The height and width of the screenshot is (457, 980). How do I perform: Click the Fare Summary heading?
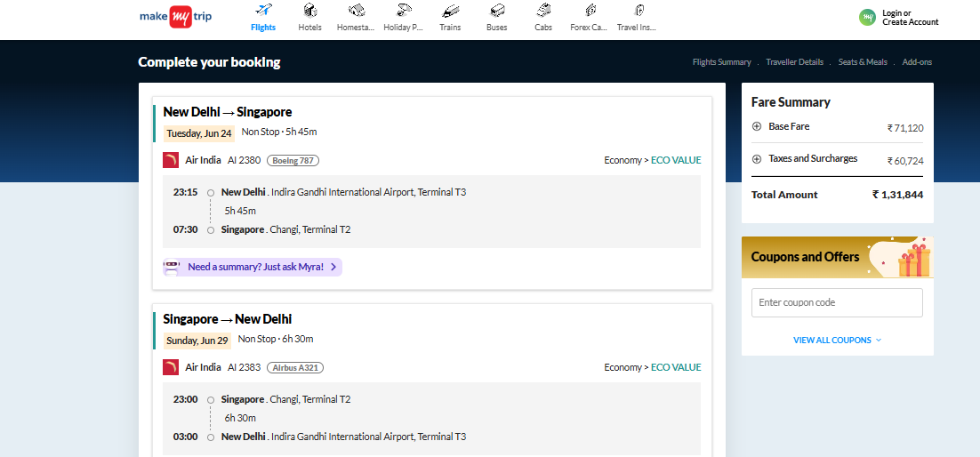tap(791, 102)
